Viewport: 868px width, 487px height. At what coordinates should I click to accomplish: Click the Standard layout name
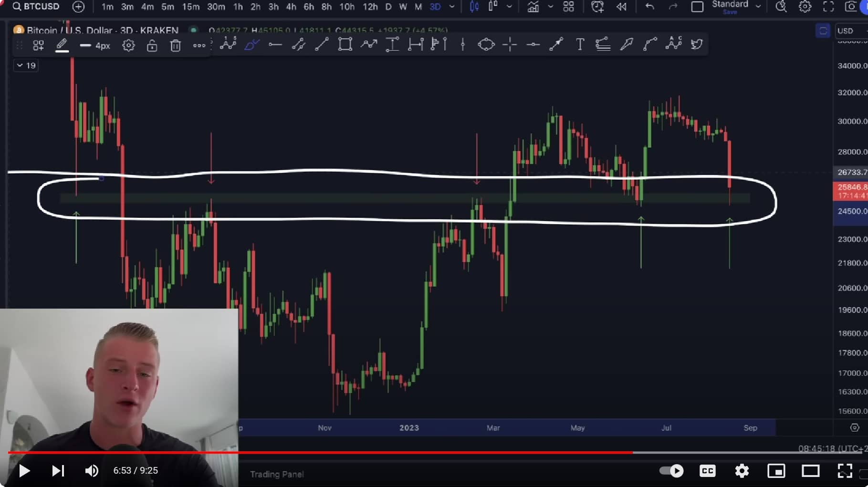(730, 4)
